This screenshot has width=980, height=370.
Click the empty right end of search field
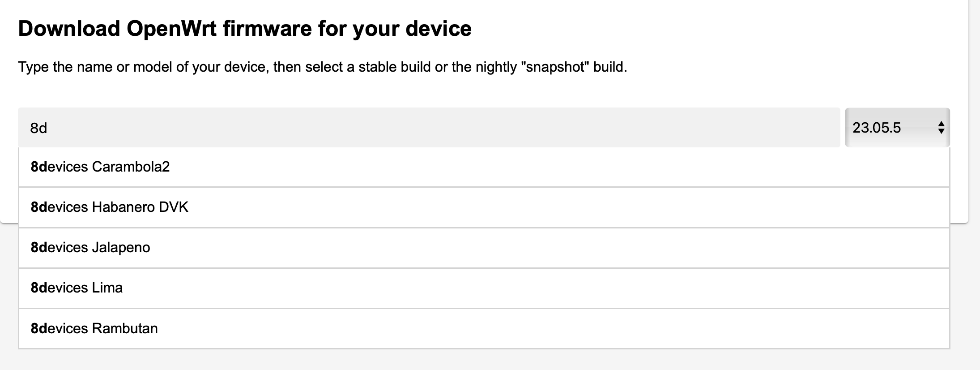click(x=761, y=128)
